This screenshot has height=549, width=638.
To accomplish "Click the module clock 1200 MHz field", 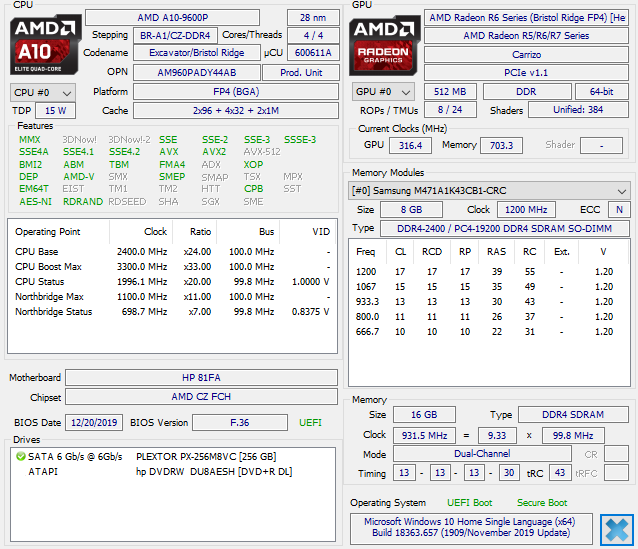I will point(526,210).
